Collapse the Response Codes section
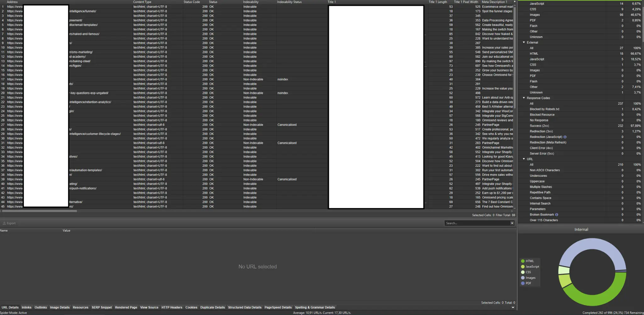 point(524,98)
